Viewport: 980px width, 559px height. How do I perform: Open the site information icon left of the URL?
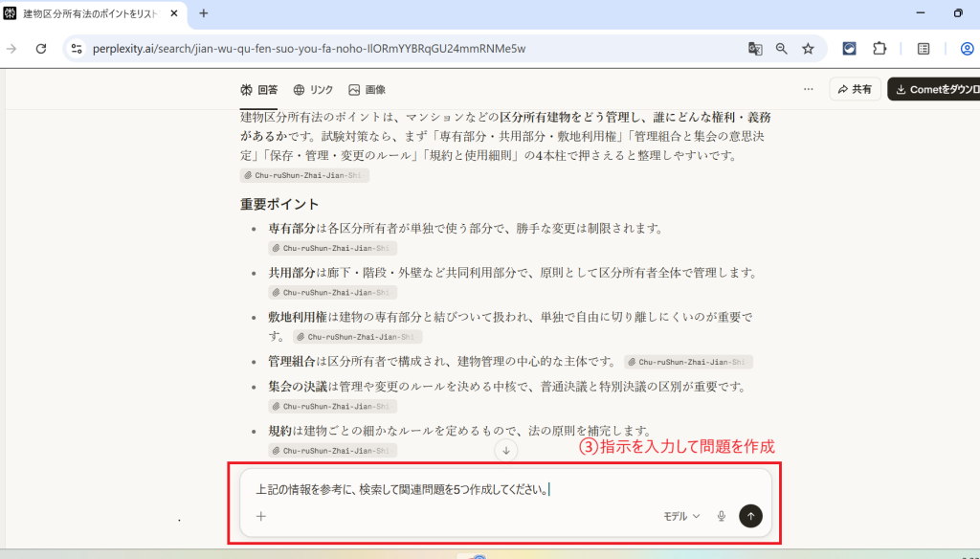[78, 49]
